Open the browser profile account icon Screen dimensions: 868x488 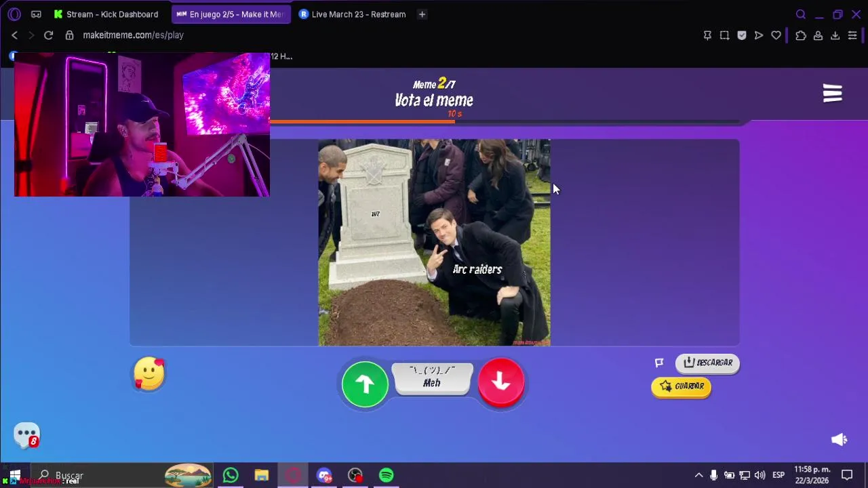[x=818, y=35]
